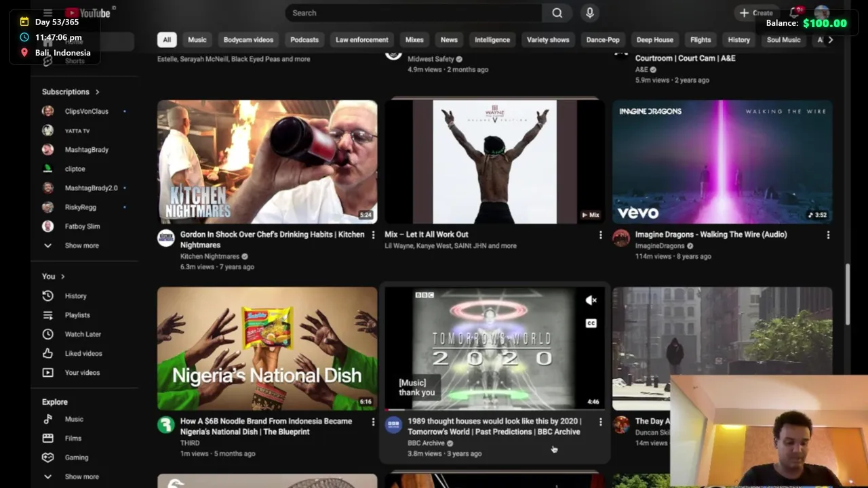Open Liked videos in sidebar
Image resolution: width=868 pixels, height=488 pixels.
[x=85, y=353]
